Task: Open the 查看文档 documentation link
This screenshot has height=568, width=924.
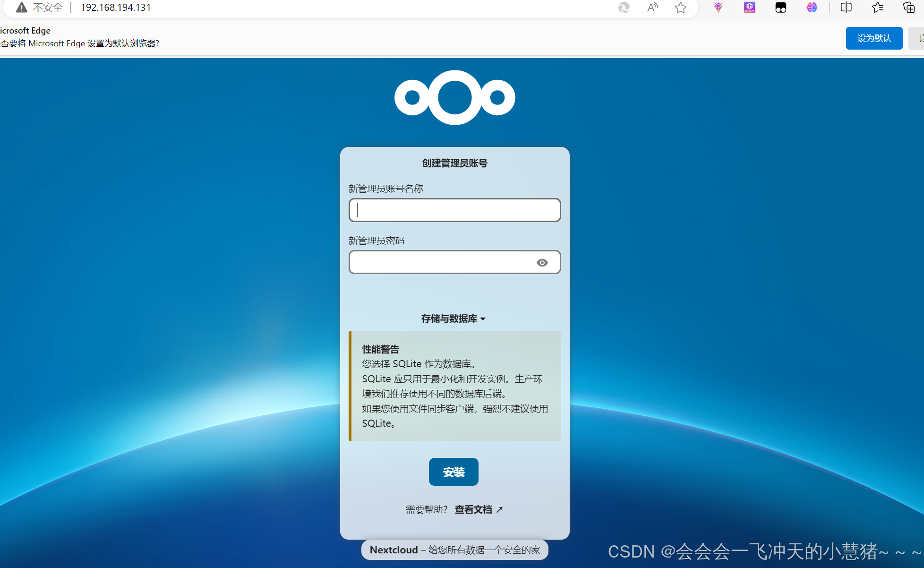Action: (479, 509)
